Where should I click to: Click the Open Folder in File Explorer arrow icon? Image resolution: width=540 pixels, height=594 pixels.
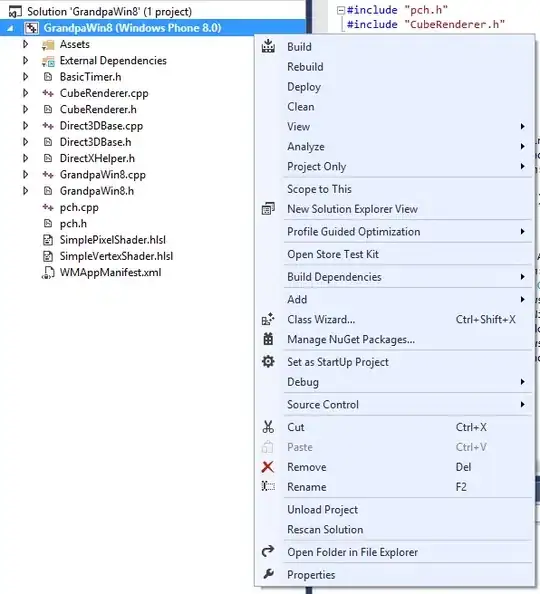(268, 551)
